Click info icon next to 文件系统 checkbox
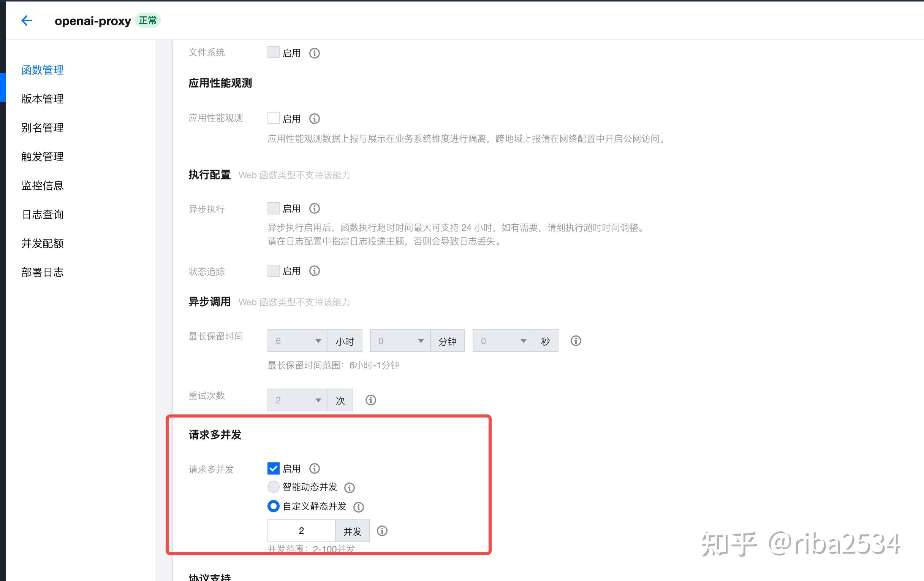Viewport: 924px width, 581px height. click(x=314, y=53)
